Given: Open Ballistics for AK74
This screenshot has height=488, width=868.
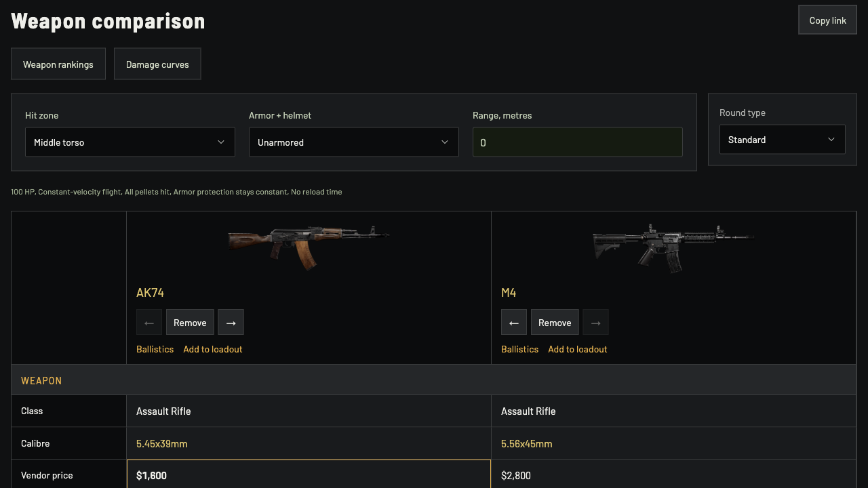Looking at the screenshot, I should (155, 349).
